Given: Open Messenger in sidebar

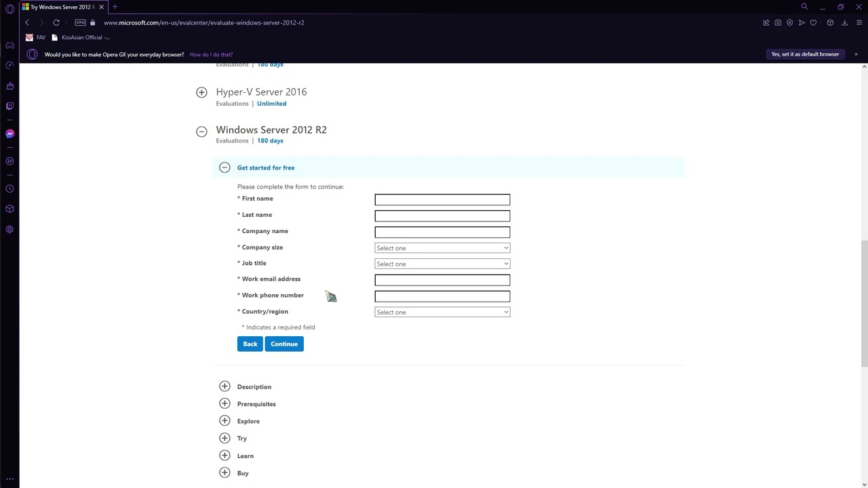Looking at the screenshot, I should 9,134.
